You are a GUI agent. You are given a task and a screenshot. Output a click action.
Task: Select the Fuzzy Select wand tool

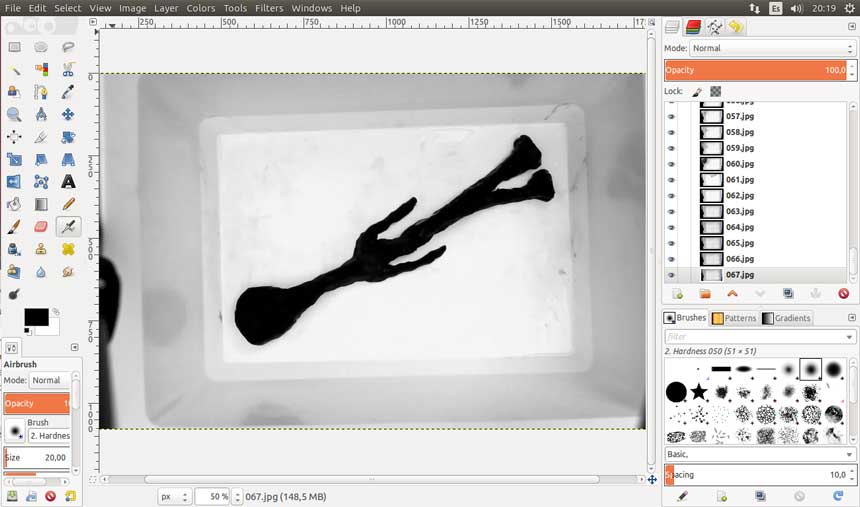[14, 70]
